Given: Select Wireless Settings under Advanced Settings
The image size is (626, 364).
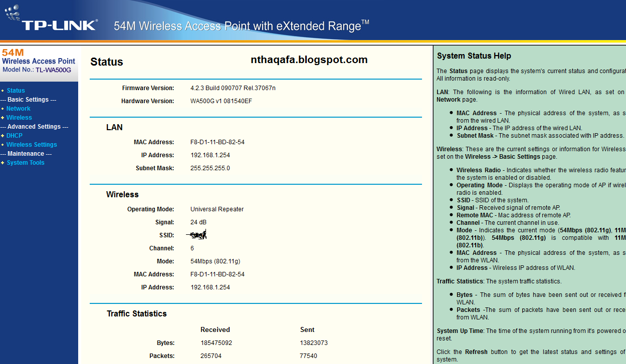Looking at the screenshot, I should coord(32,145).
